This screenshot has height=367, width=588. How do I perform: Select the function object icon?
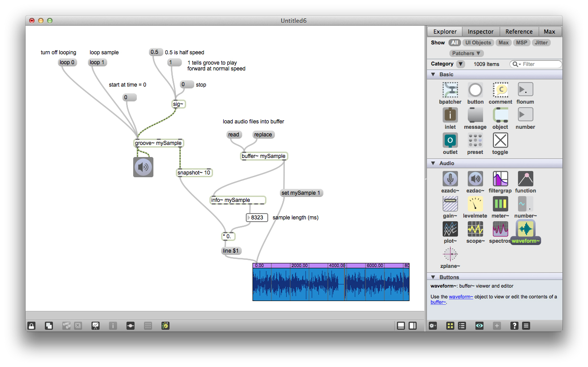pyautogui.click(x=525, y=179)
